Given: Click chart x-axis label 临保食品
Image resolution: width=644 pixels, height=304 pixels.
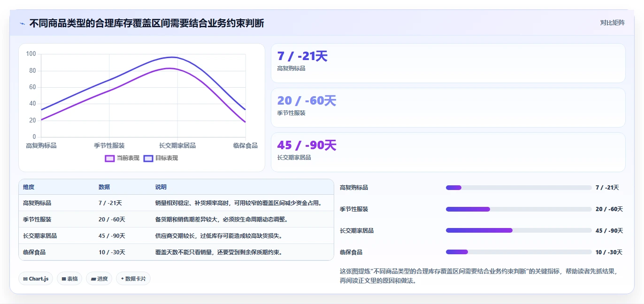Looking at the screenshot, I should point(245,146).
